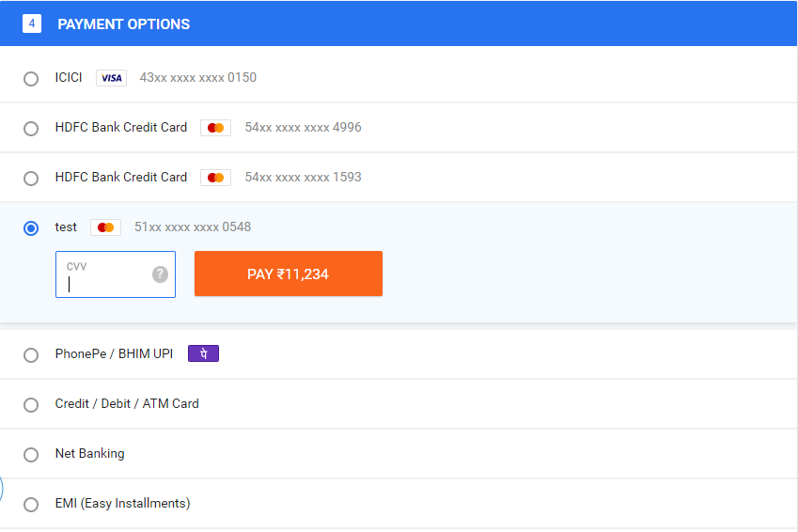Click the Visa logo beside ICICI

[112, 78]
